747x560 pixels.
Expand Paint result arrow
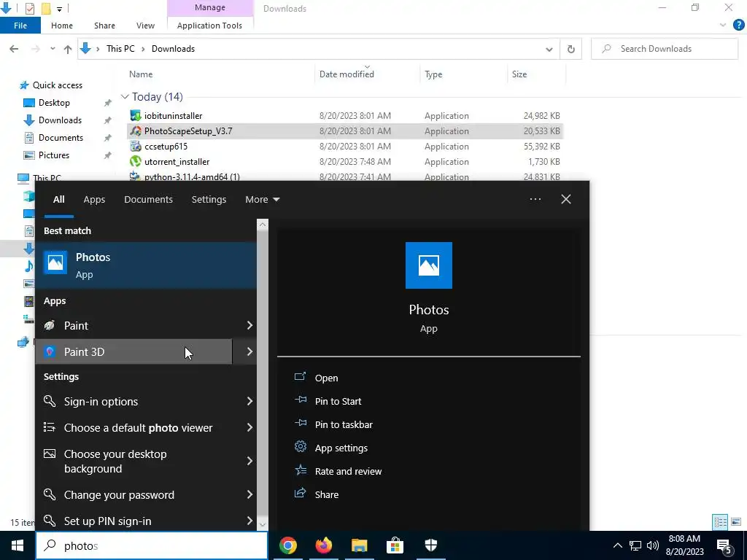pos(249,325)
